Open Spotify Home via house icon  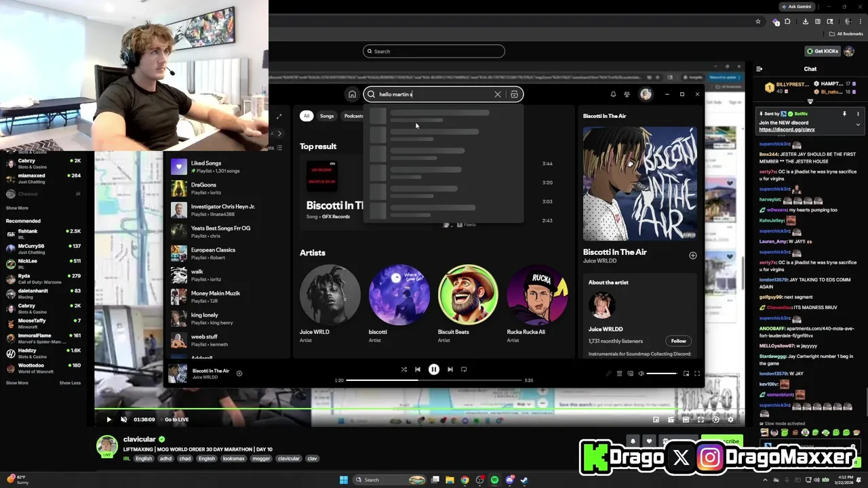click(x=351, y=94)
